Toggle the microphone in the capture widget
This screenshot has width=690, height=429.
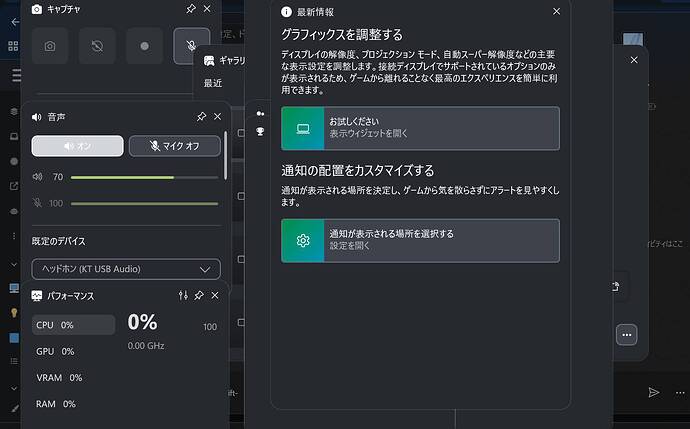(191, 46)
